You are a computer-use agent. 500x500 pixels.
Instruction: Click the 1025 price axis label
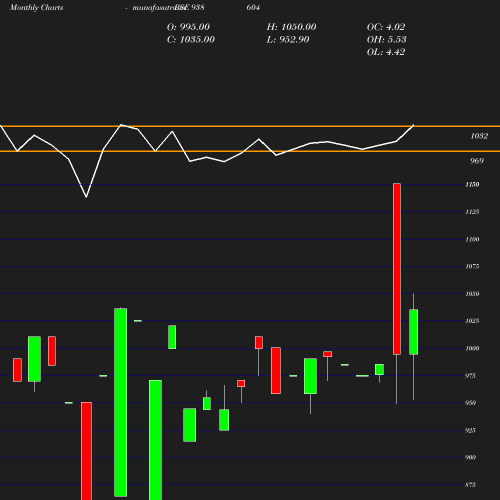click(x=472, y=321)
